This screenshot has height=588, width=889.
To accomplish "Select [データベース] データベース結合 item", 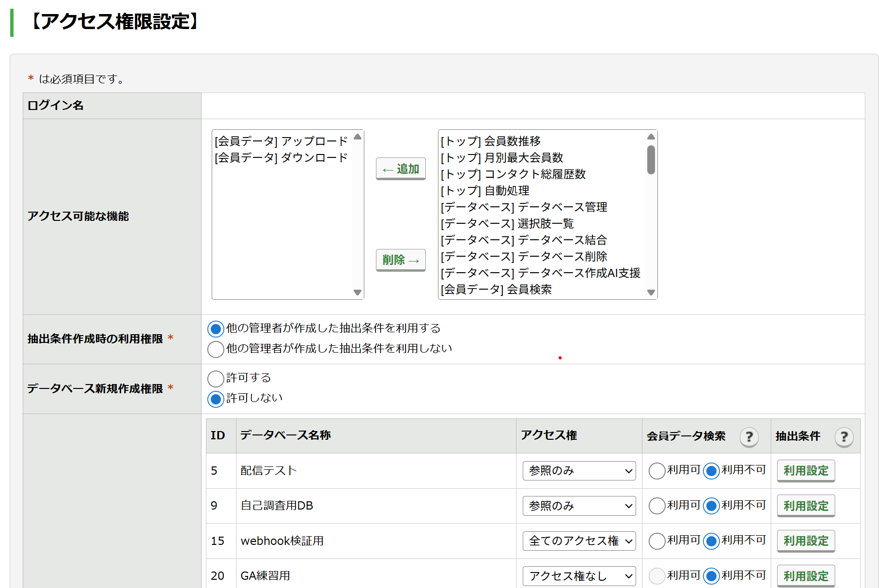I will click(542, 240).
